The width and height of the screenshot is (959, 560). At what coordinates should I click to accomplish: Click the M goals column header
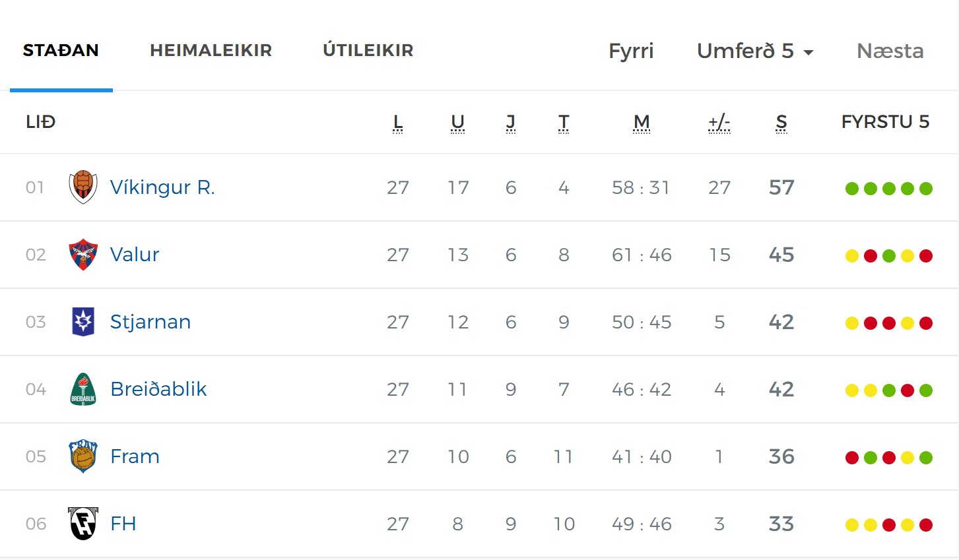642,122
